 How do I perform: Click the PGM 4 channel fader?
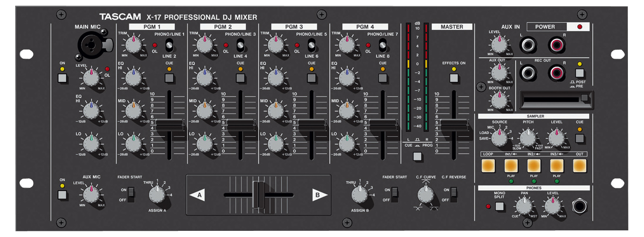tap(382, 125)
